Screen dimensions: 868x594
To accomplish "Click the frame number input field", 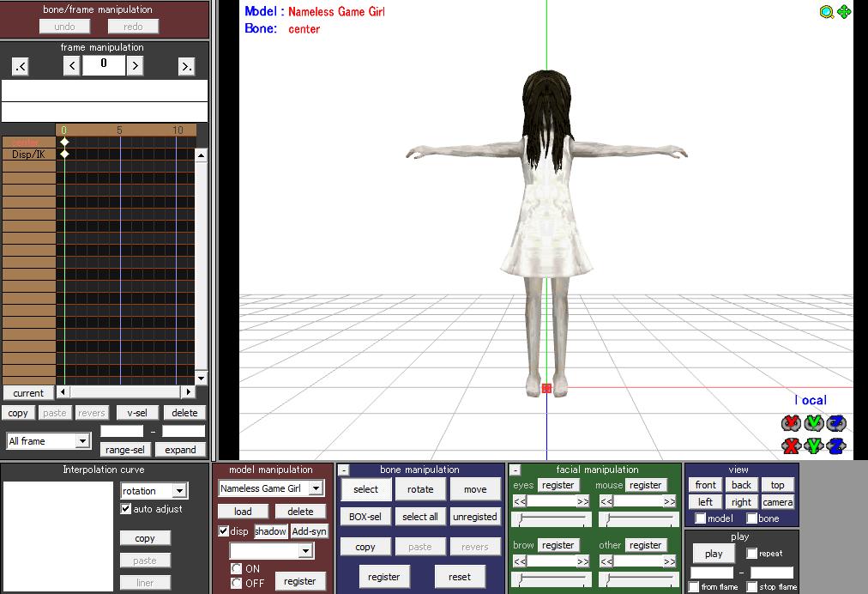I will click(x=103, y=64).
